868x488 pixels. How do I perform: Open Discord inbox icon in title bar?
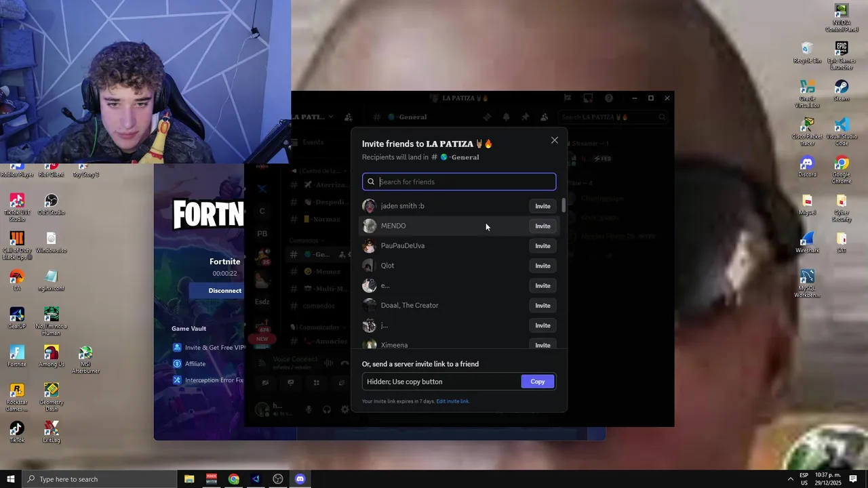pos(588,98)
